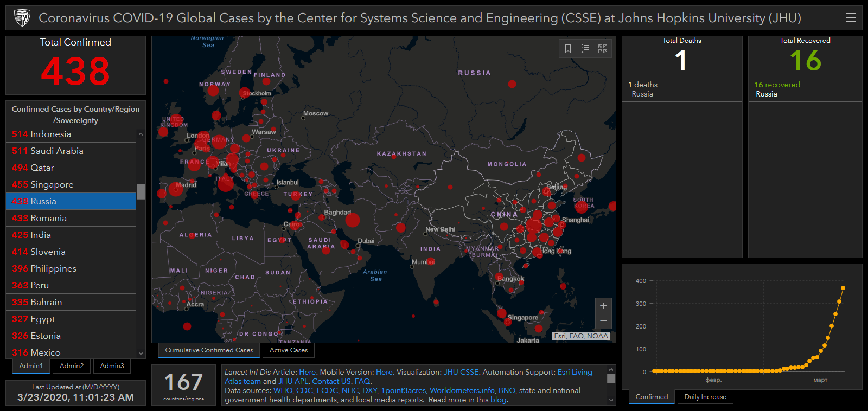Open the Mobile Version 'Here' link

(x=384, y=372)
